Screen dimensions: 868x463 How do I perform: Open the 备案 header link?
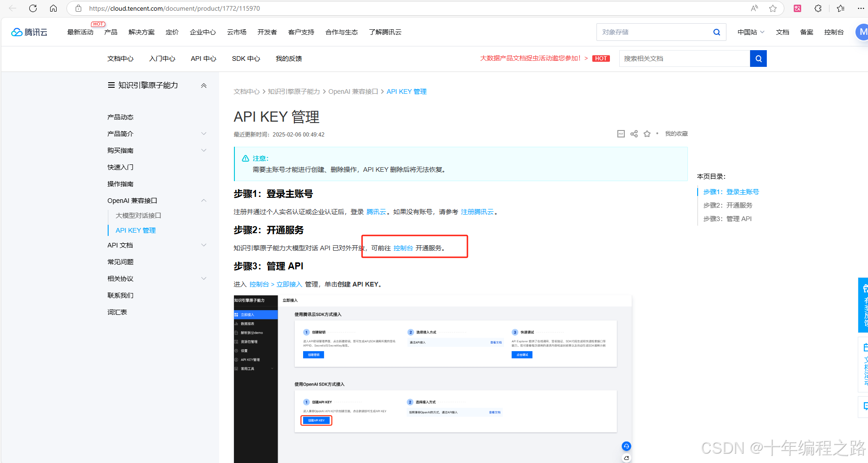(807, 32)
